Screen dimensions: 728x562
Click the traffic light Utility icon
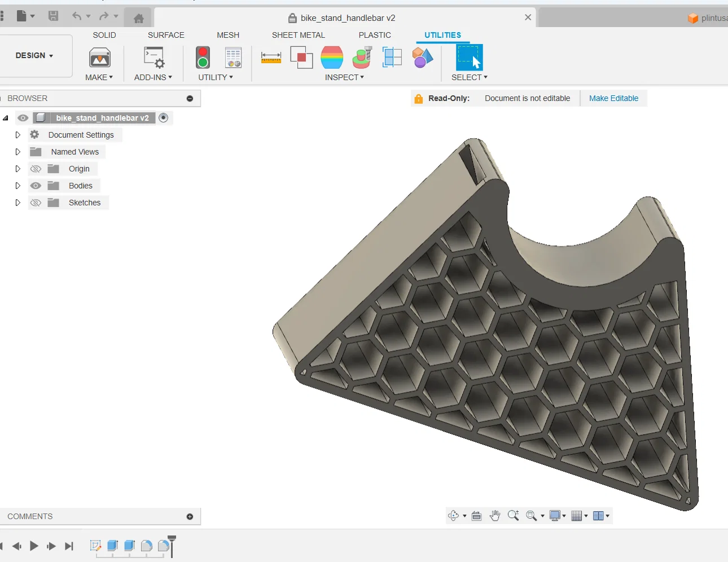click(x=203, y=58)
